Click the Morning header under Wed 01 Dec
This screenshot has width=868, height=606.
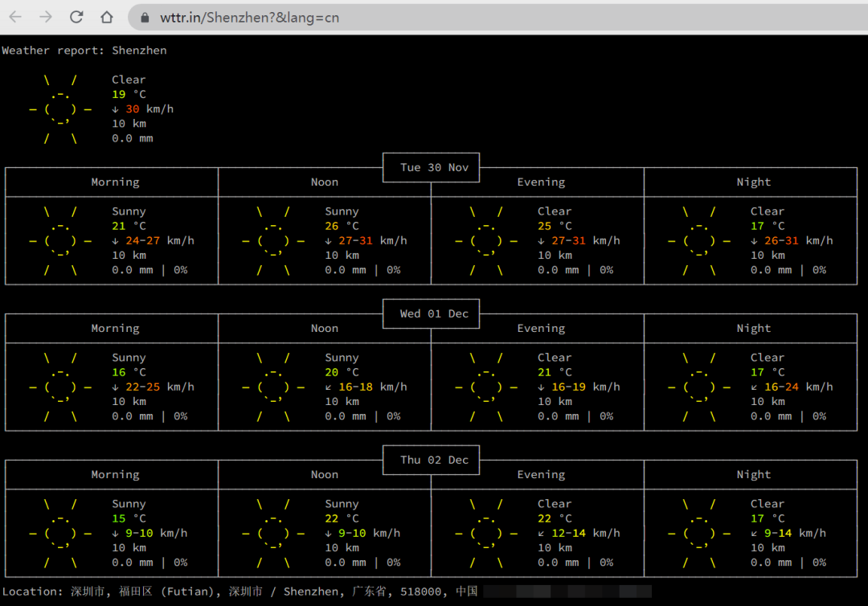tap(115, 328)
